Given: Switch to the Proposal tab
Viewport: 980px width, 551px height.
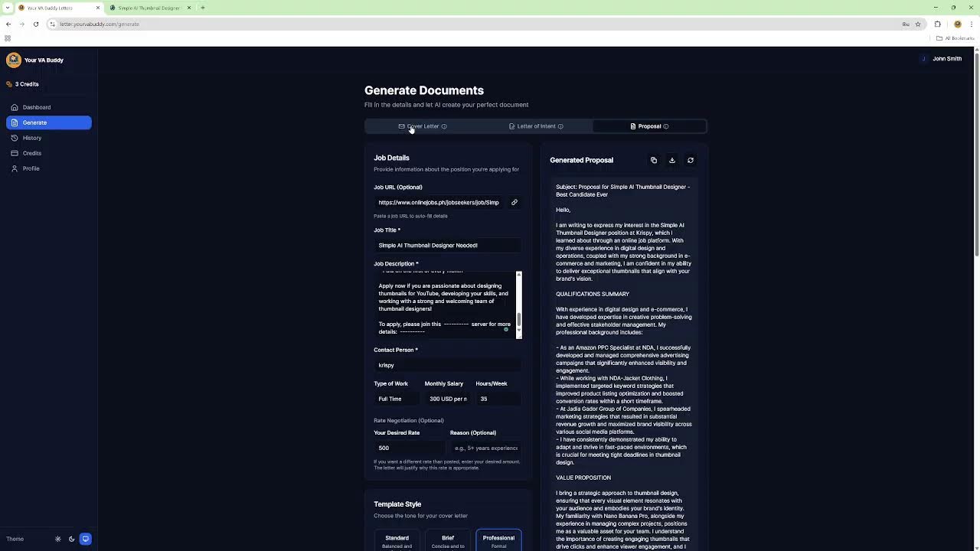Looking at the screenshot, I should [x=649, y=126].
